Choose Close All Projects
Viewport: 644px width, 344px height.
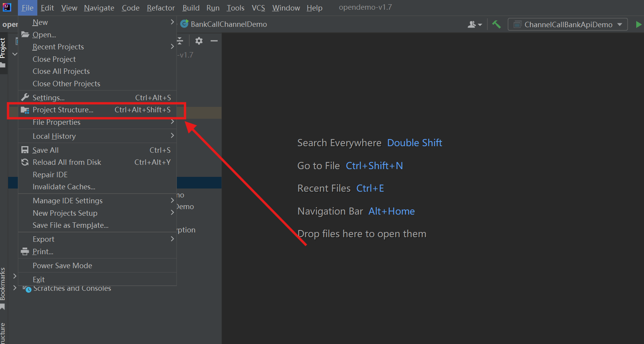pos(97,71)
